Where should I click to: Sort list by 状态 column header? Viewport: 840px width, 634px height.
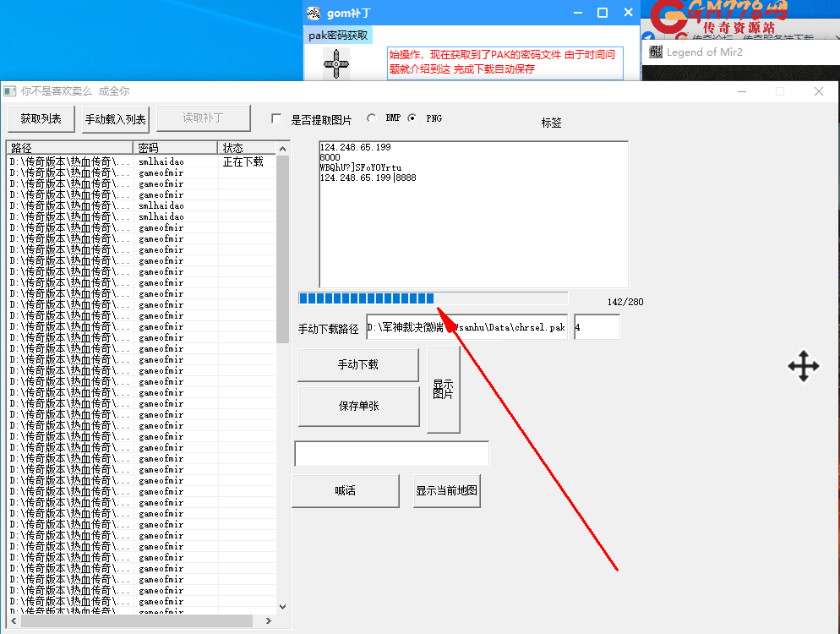[245, 148]
